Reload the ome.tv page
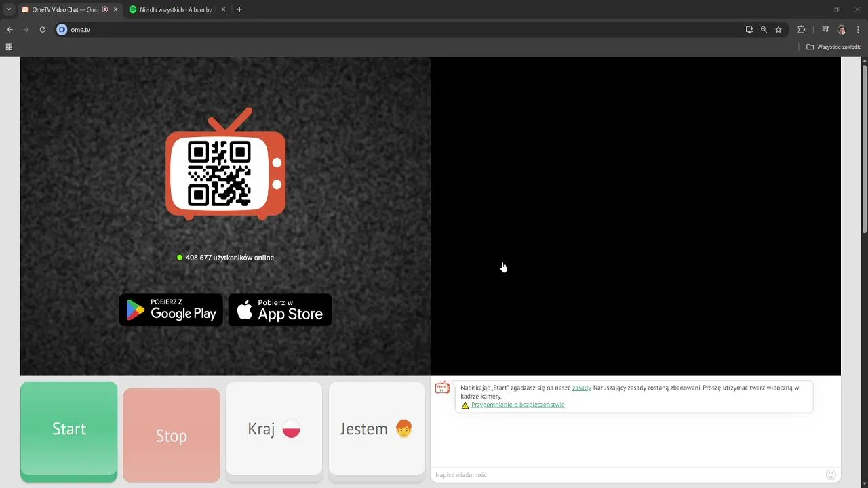 point(42,30)
